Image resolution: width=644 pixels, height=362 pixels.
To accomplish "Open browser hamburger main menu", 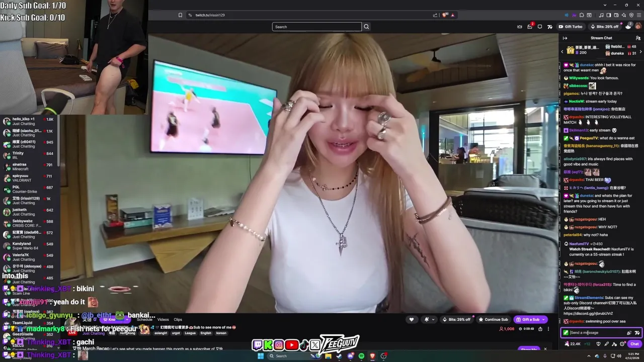I will pos(639,15).
